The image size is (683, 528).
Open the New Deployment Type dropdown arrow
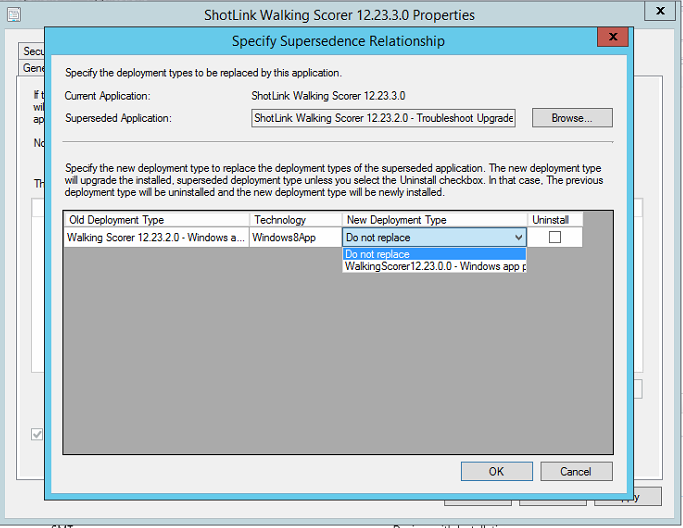coord(518,237)
